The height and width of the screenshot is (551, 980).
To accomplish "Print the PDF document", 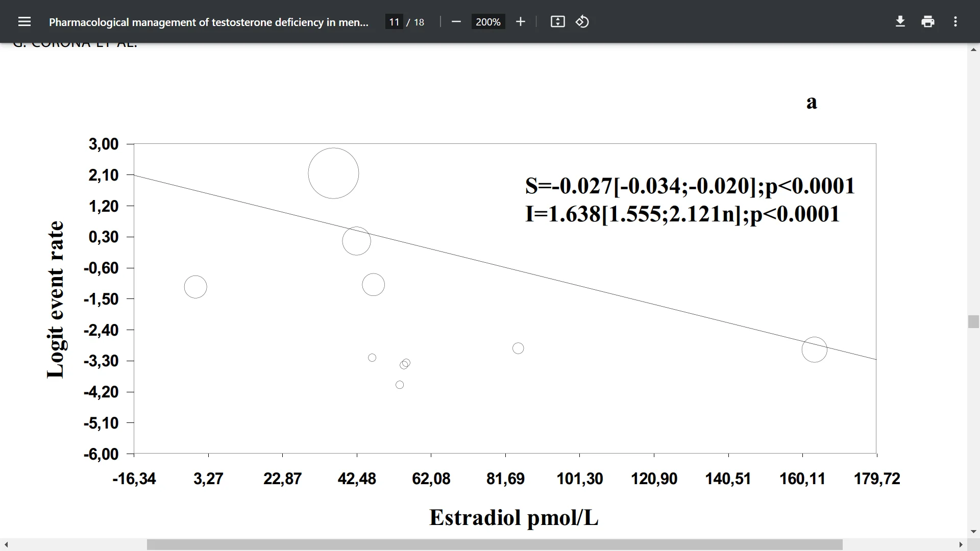I will click(x=928, y=22).
